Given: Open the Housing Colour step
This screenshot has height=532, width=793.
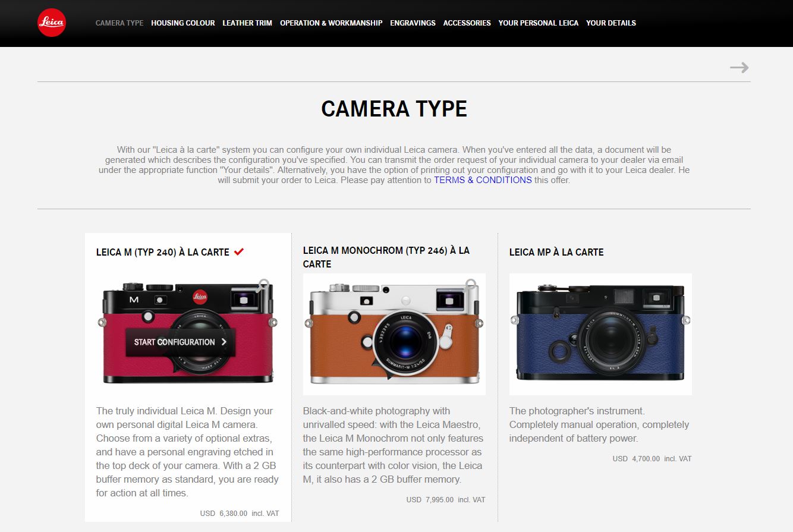Looking at the screenshot, I should point(183,23).
